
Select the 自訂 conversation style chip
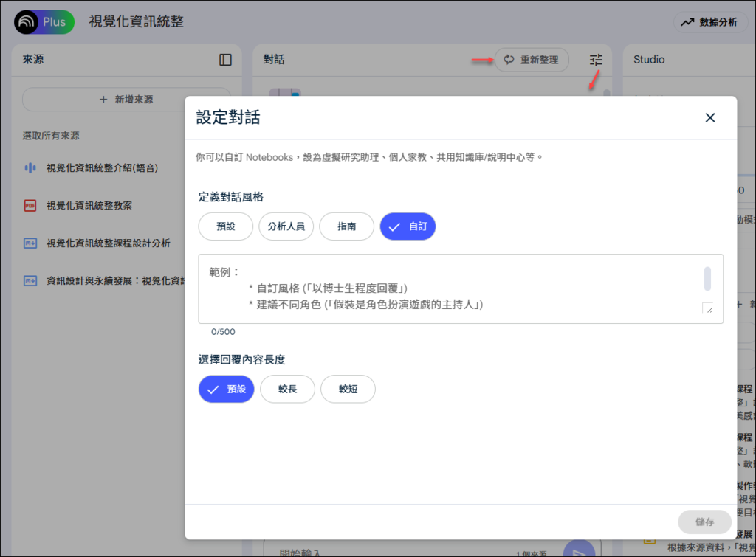pos(408,226)
